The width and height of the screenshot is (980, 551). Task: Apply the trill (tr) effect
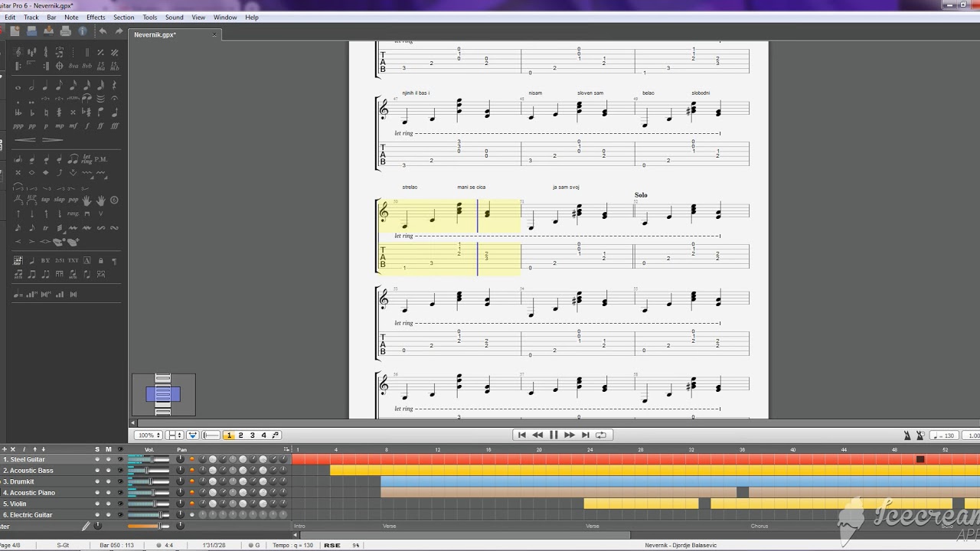tap(45, 227)
